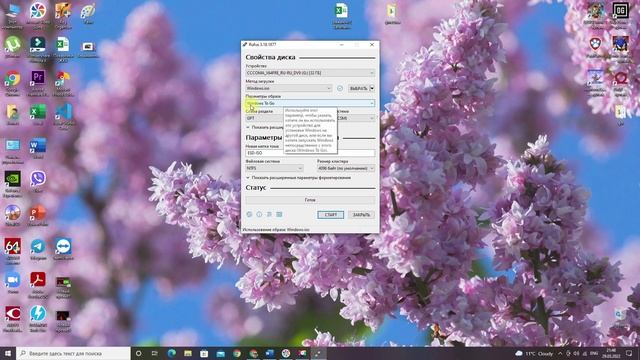Image resolution: width=640 pixels, height=360 pixels.
Task: Open the cluster size dropdown
Action: [x=346, y=168]
